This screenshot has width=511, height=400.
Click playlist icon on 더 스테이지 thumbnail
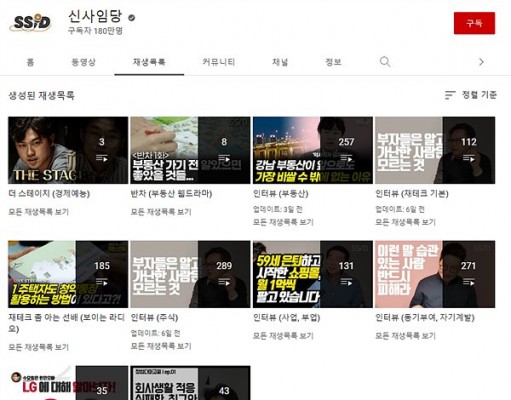pos(102,158)
